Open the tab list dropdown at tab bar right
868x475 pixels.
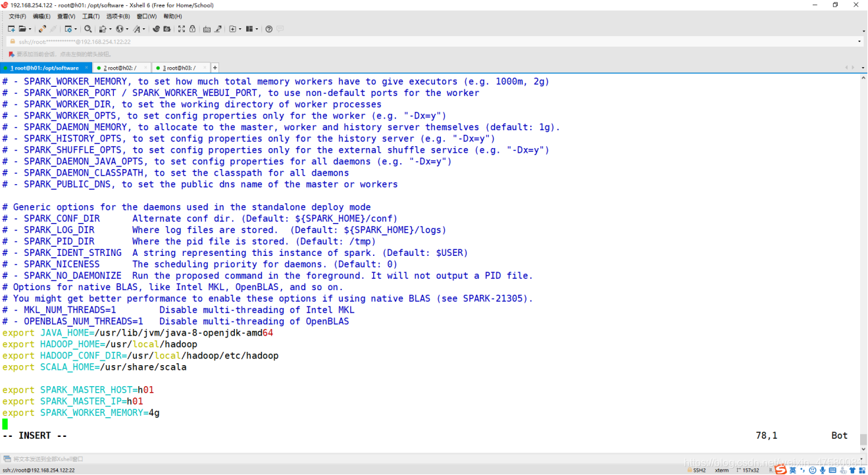863,68
